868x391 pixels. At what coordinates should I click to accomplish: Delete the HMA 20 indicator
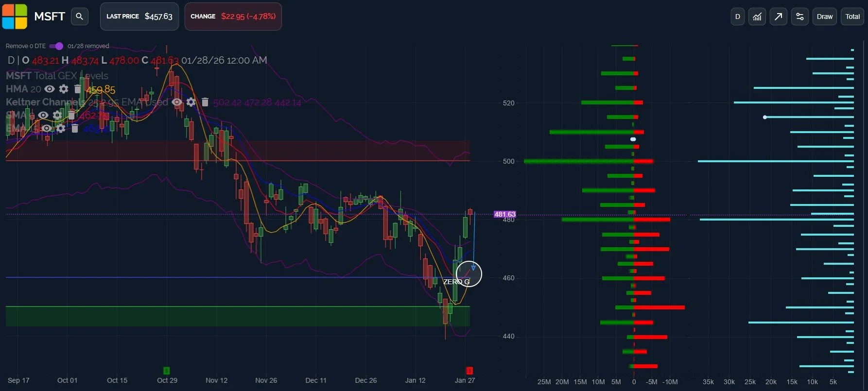(x=77, y=89)
